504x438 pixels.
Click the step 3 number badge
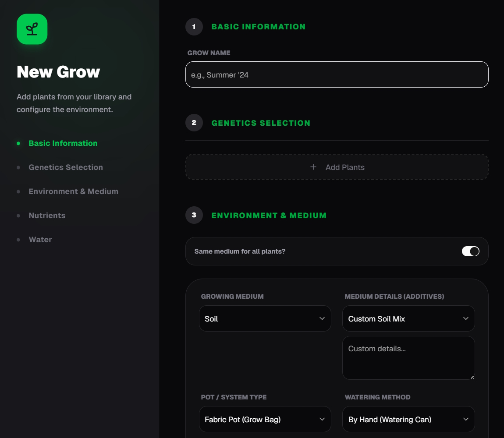(194, 215)
